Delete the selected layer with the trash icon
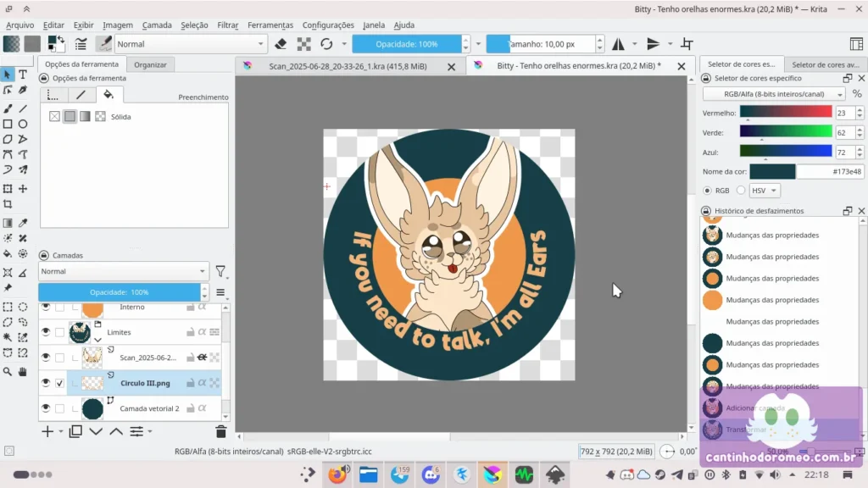The image size is (868, 488). [221, 431]
